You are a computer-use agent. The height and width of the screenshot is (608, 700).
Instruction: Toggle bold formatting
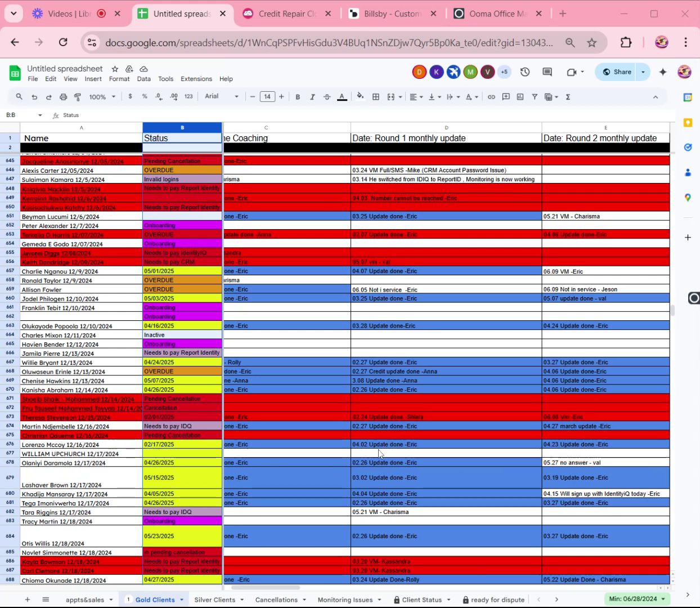tap(298, 97)
